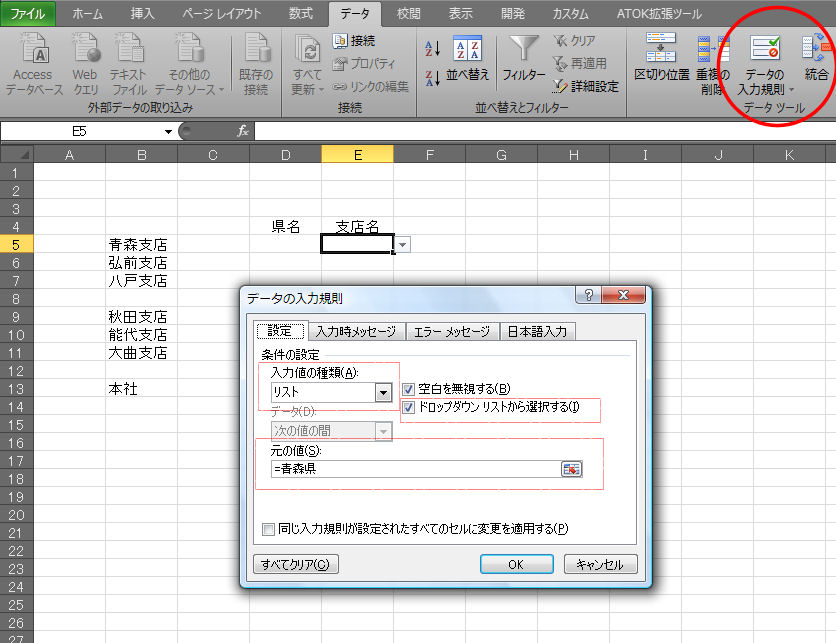836x643 pixels.
Task: Switch to the 表示 ribbon tab
Action: [461, 13]
